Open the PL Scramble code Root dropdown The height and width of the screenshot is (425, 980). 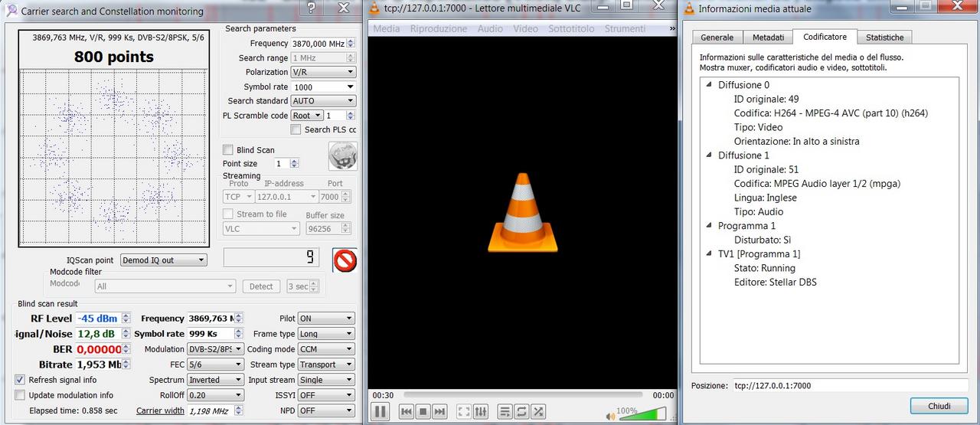(x=307, y=116)
